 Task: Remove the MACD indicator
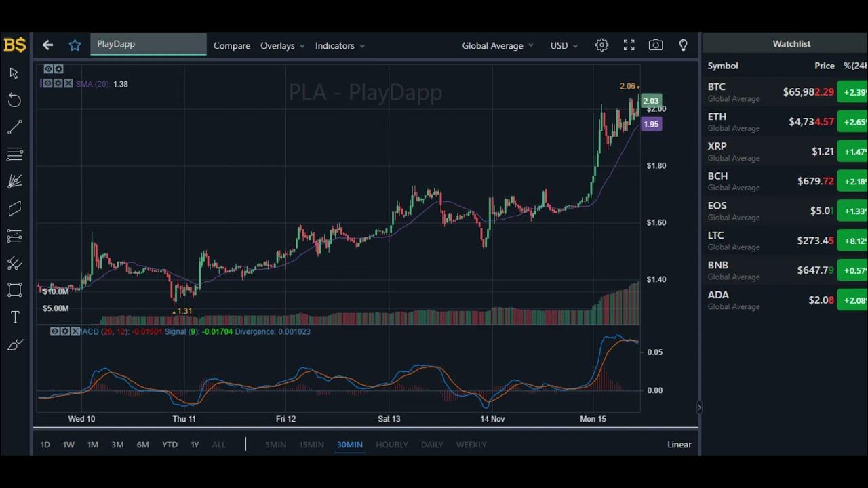click(75, 331)
